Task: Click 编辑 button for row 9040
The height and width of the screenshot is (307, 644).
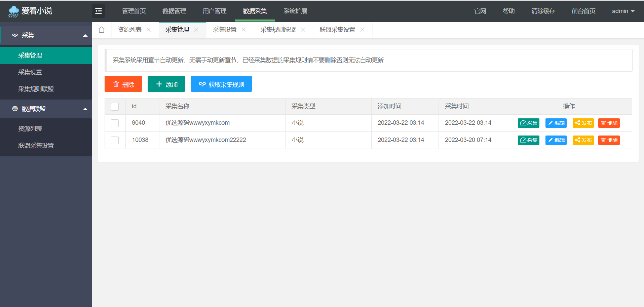Action: pos(556,123)
